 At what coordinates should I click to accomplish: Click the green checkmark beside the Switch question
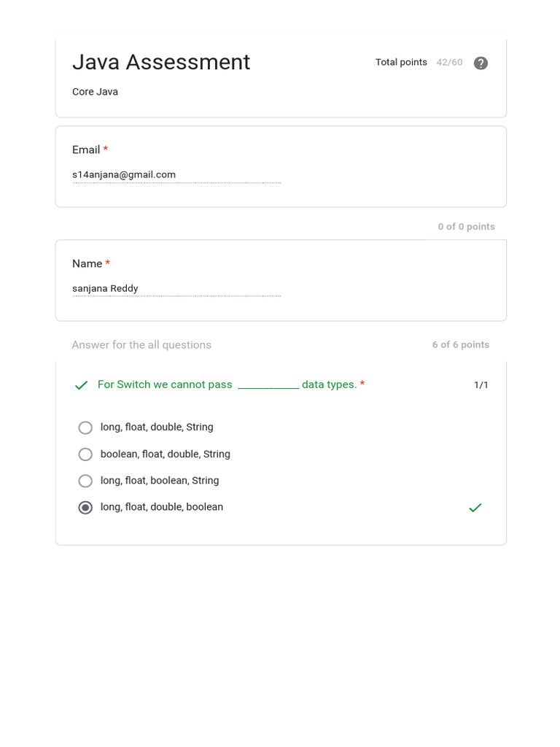[x=81, y=385]
